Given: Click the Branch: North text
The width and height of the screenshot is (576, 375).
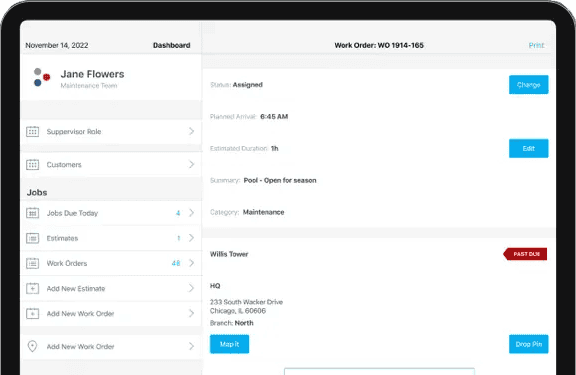Looking at the screenshot, I should point(231,323).
